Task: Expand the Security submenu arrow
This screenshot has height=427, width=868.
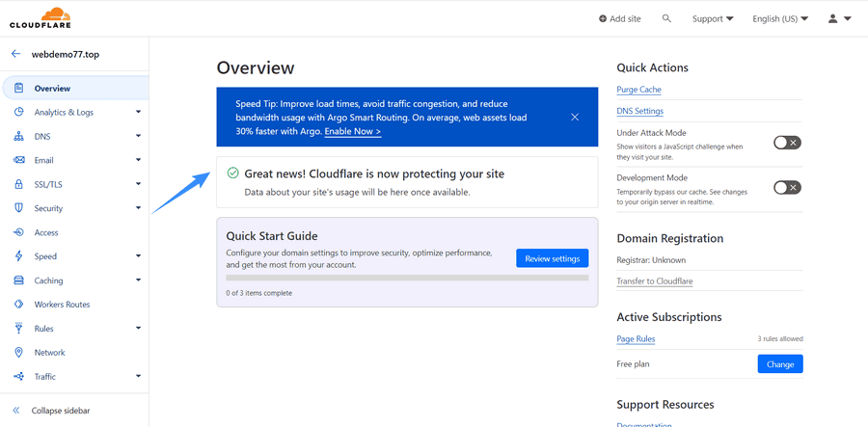Action: 138,208
